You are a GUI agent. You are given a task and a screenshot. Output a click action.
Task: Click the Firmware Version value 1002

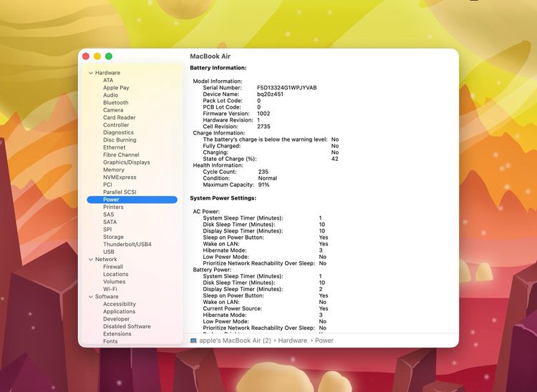click(263, 114)
